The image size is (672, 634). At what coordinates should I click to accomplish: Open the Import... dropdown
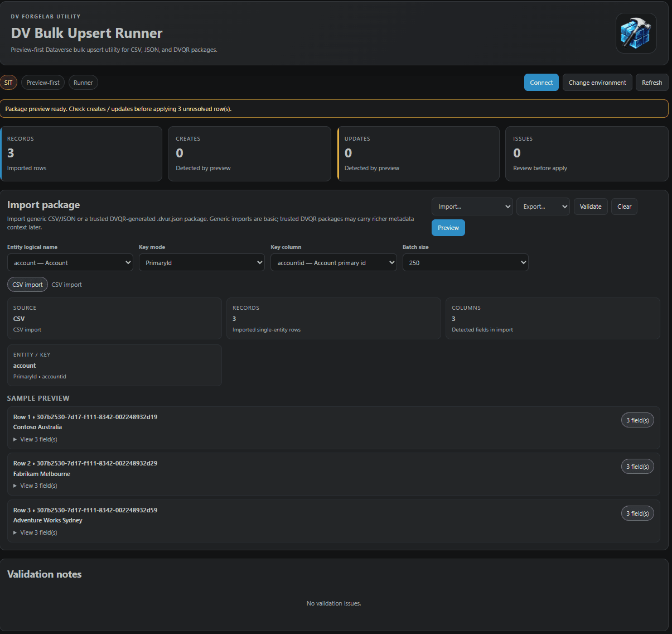tap(472, 206)
